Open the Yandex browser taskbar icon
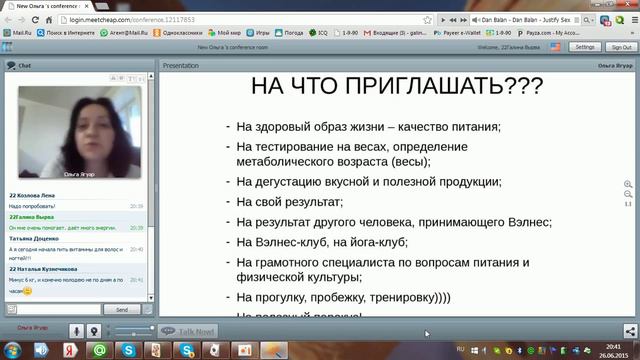The height and width of the screenshot is (360, 640). (x=70, y=350)
